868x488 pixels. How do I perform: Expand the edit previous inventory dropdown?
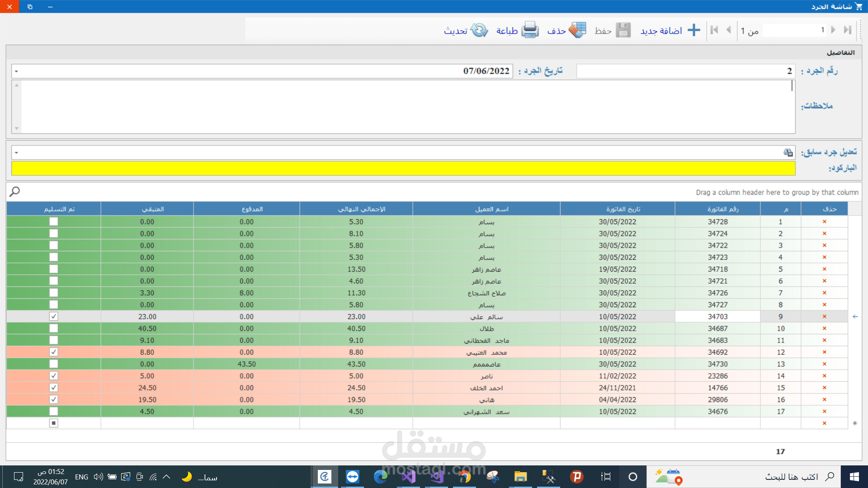pyautogui.click(x=16, y=153)
